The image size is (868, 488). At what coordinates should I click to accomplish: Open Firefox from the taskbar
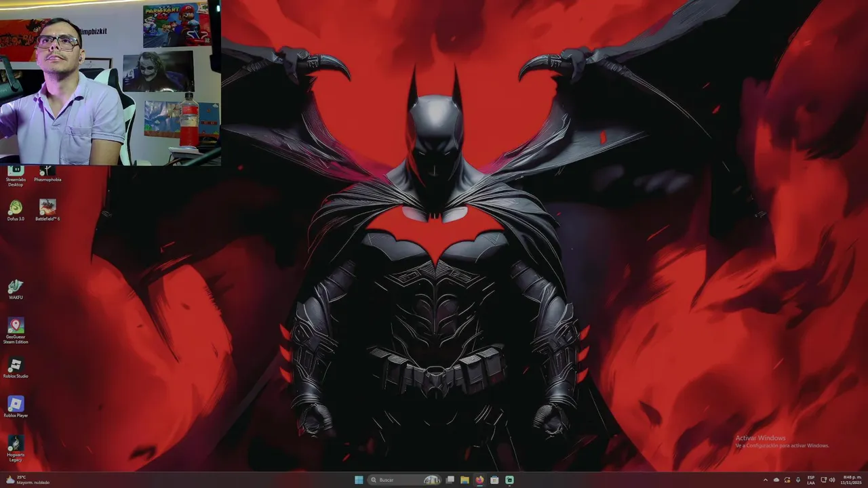pyautogui.click(x=479, y=480)
